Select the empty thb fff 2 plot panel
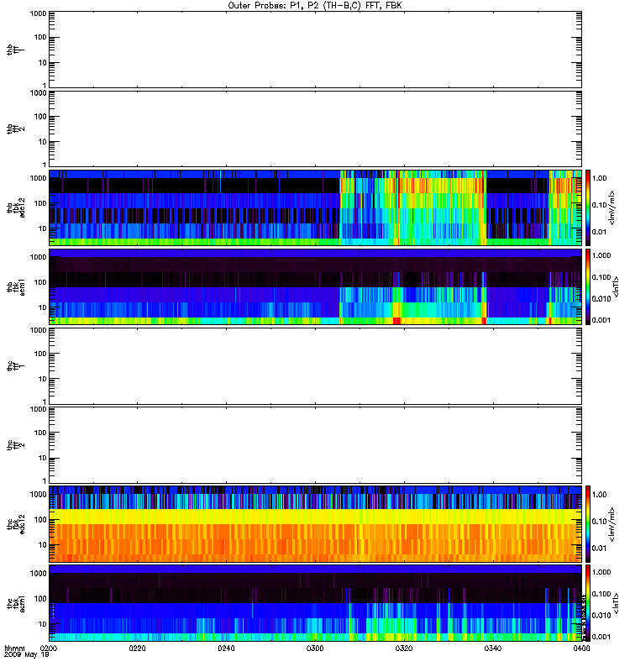 pyautogui.click(x=315, y=129)
